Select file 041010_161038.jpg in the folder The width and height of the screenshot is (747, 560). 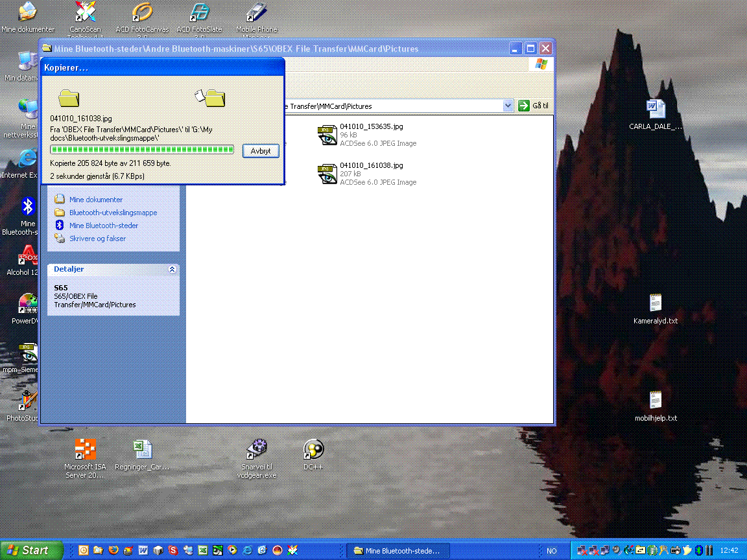click(x=367, y=174)
